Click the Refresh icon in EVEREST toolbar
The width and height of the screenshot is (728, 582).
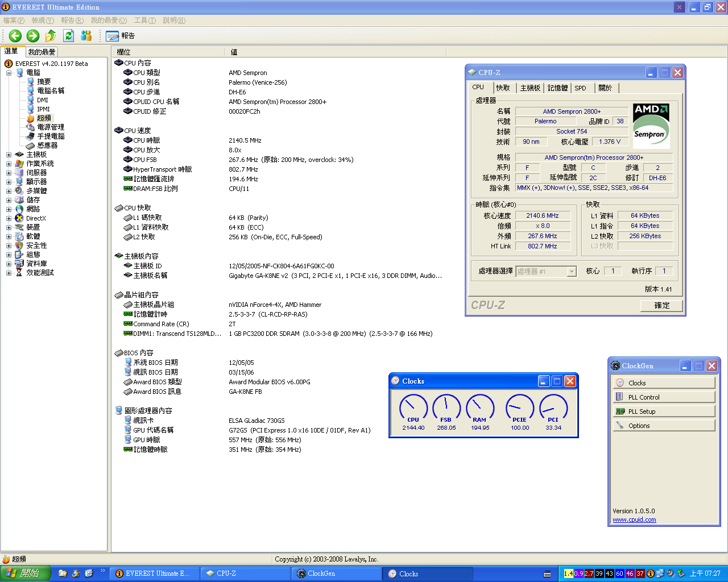click(68, 36)
